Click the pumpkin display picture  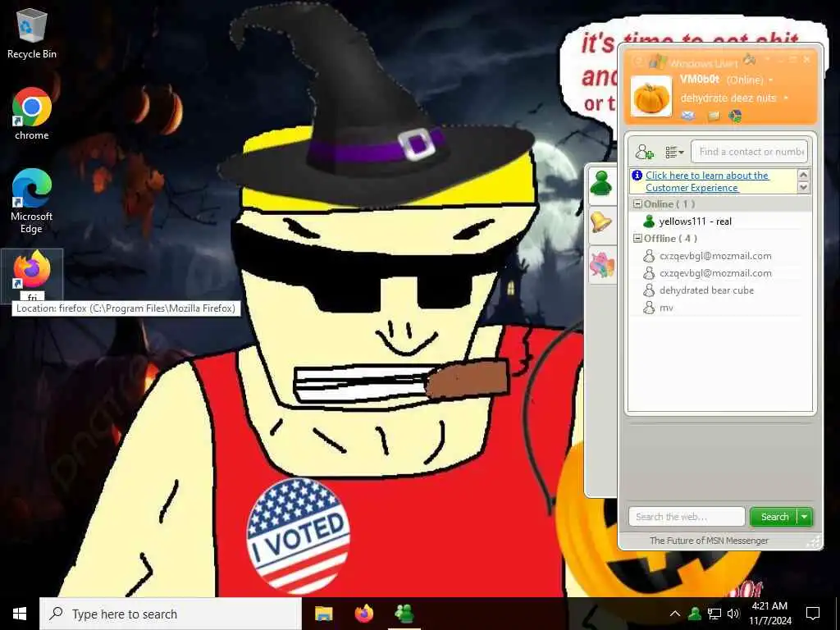[651, 97]
